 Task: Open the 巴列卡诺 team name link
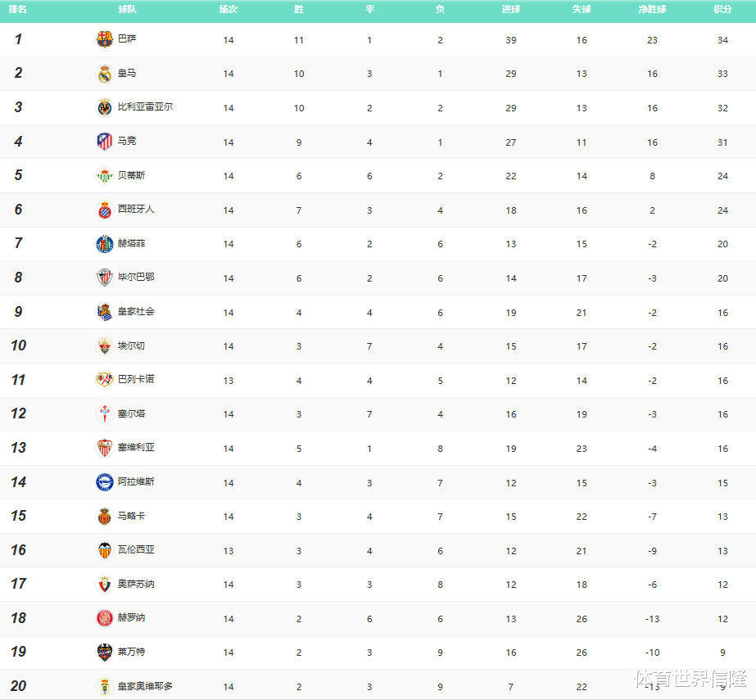(136, 380)
